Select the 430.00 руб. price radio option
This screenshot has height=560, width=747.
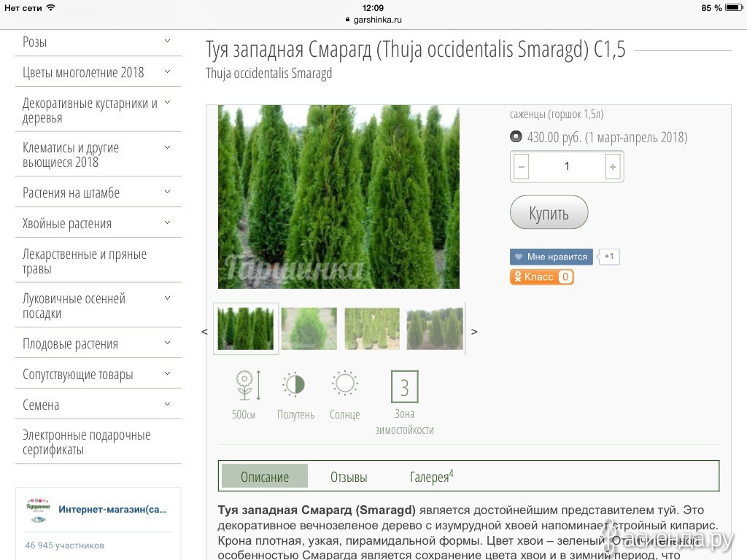516,136
